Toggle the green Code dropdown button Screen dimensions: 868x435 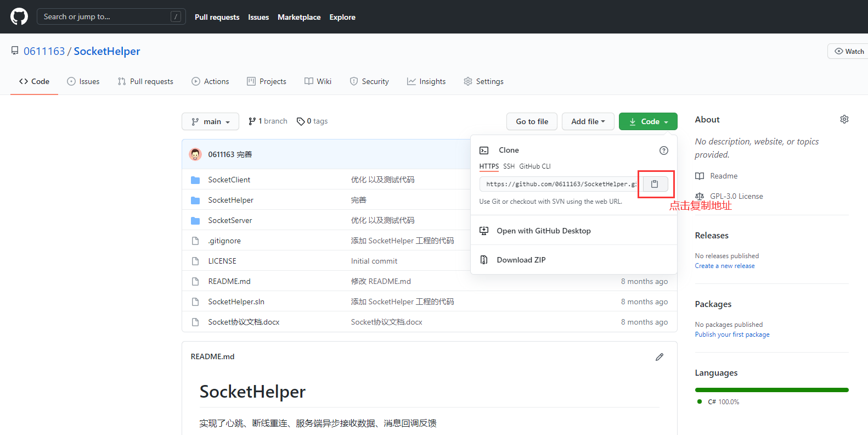tap(648, 121)
